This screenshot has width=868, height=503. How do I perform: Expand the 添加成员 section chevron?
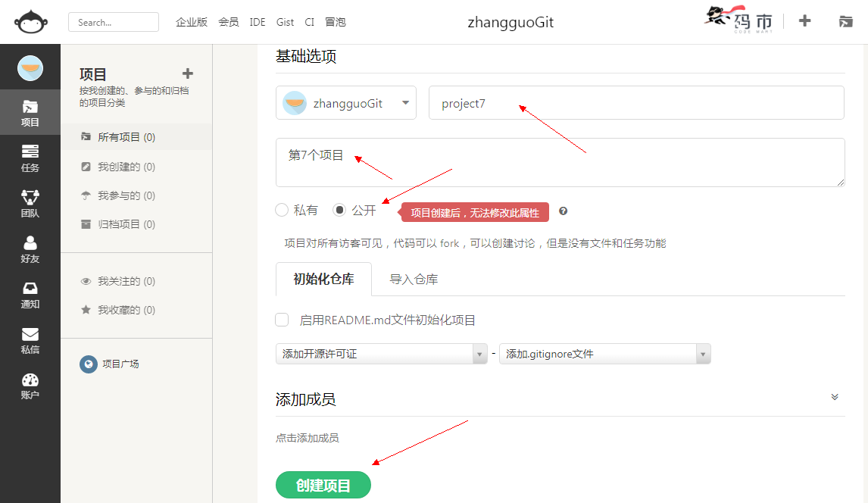pyautogui.click(x=835, y=397)
